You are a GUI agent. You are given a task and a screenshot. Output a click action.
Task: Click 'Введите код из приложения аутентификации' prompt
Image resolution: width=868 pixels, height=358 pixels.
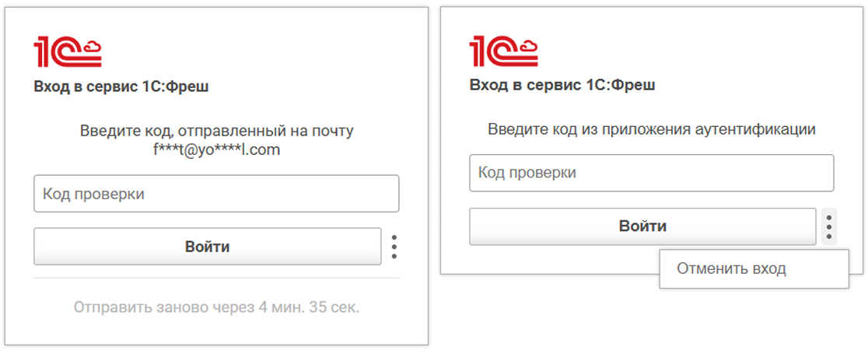[x=651, y=129]
